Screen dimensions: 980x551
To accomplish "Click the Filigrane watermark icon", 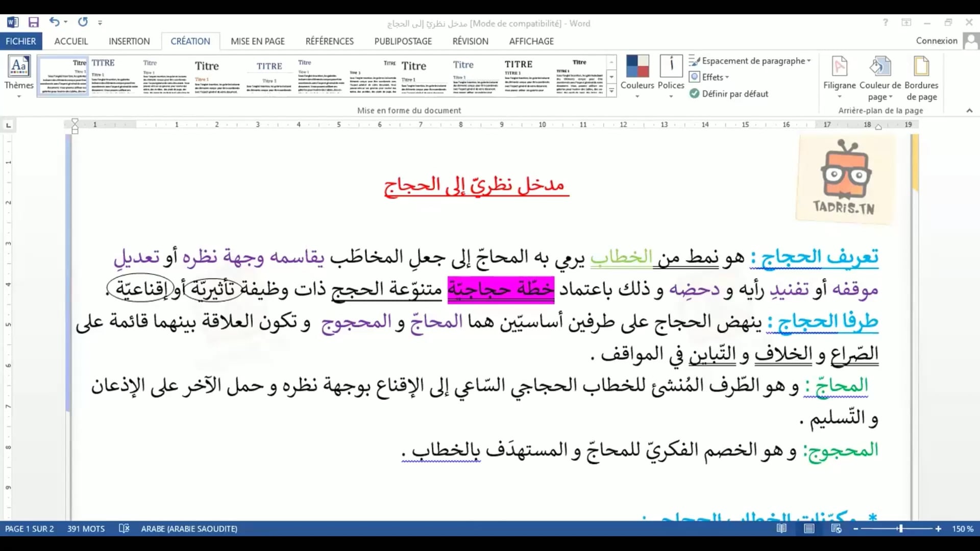I will [x=839, y=67].
